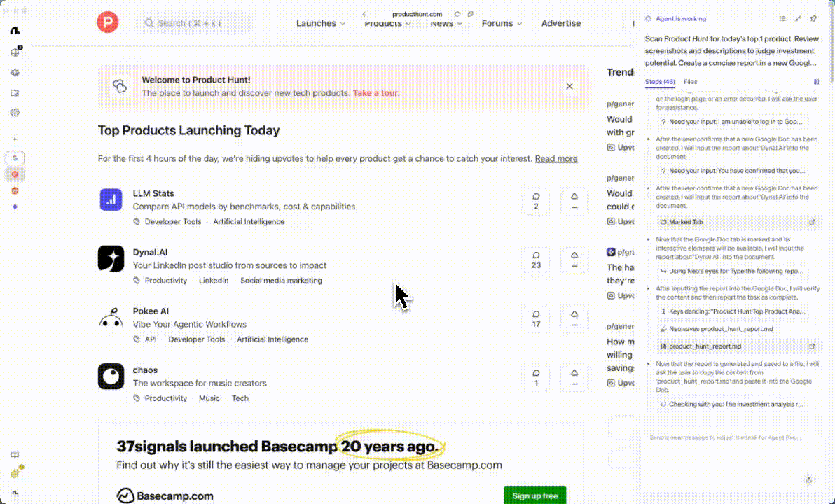Upvote the Pokee AI product
Screen dimensions: 835x504
click(574, 318)
